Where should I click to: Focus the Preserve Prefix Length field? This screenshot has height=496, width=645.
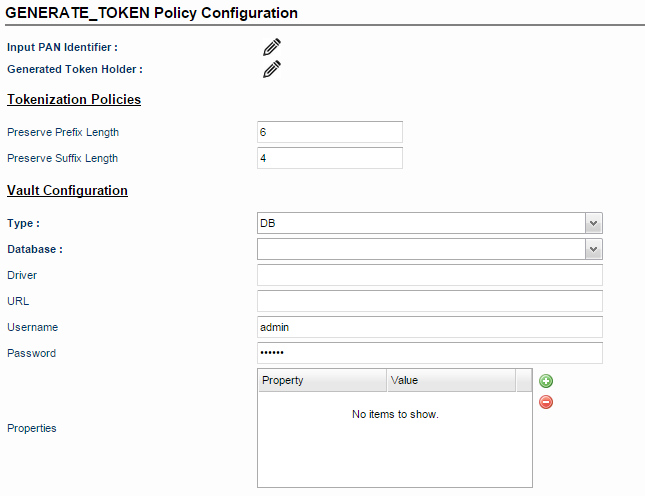(330, 132)
